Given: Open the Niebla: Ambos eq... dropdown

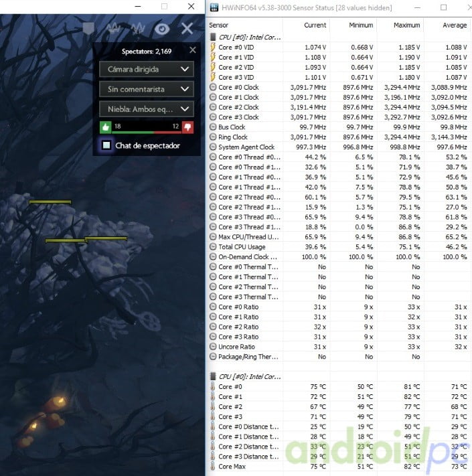Looking at the screenshot, I should pos(147,109).
